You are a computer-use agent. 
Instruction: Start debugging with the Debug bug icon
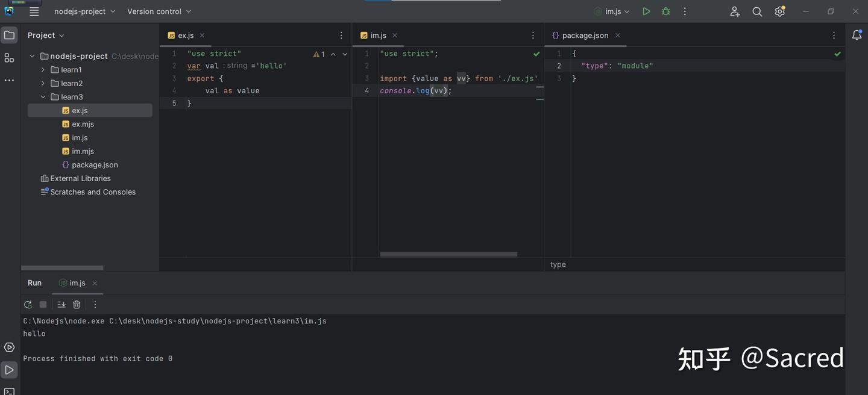pyautogui.click(x=665, y=11)
